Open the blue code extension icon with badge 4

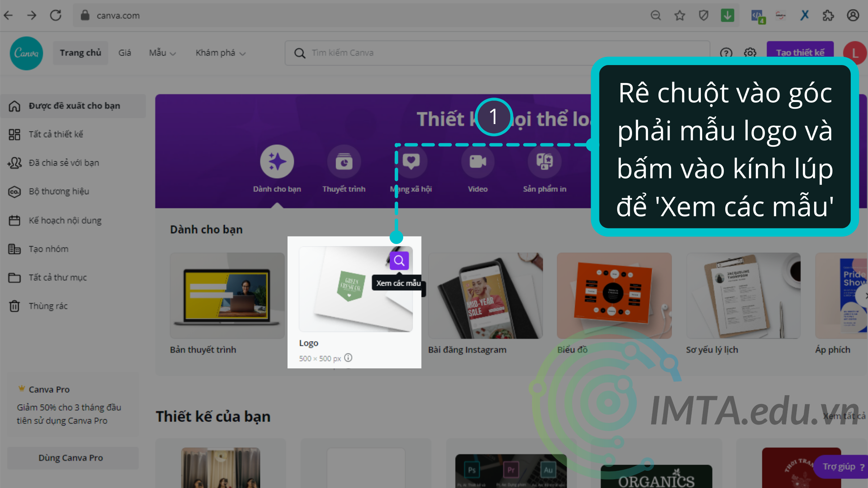point(757,16)
